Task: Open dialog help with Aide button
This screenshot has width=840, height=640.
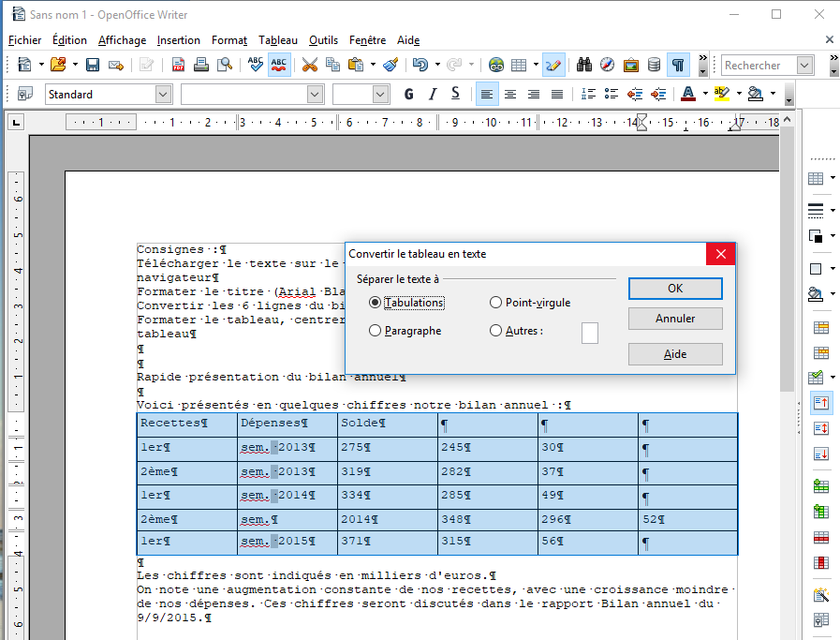Action: 675,354
